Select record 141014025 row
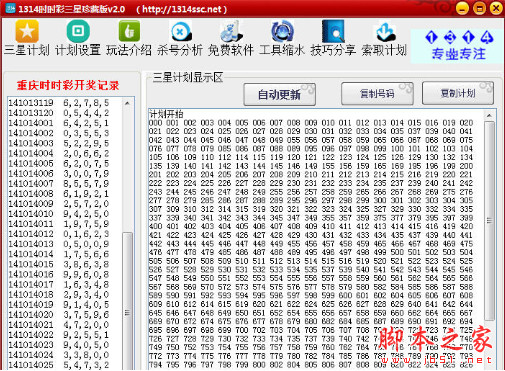Image resolution: width=505 pixels, height=371 pixels. (59, 365)
